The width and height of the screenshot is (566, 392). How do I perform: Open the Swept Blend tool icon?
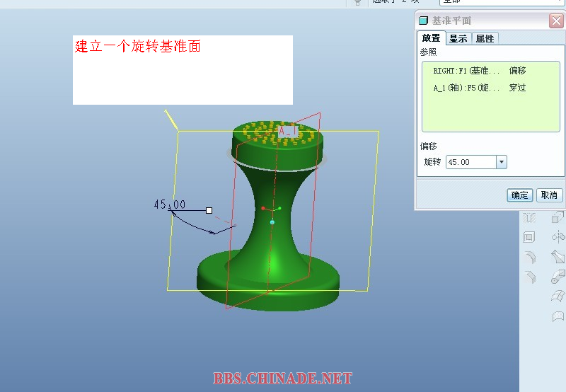[558, 277]
